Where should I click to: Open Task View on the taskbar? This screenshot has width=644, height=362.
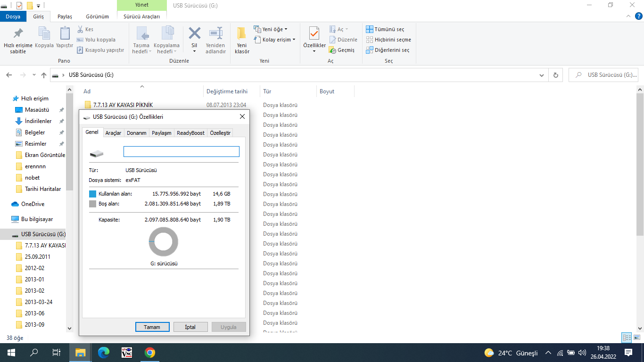click(57, 353)
